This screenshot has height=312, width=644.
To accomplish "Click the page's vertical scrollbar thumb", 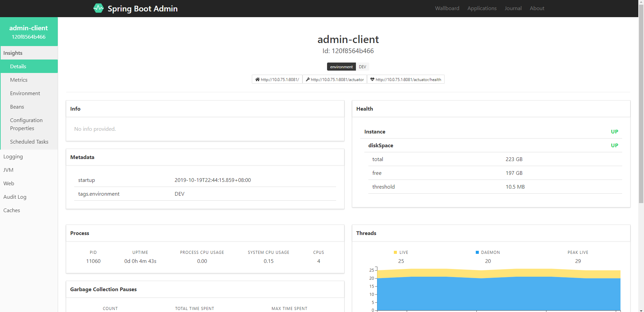I will (641, 105).
